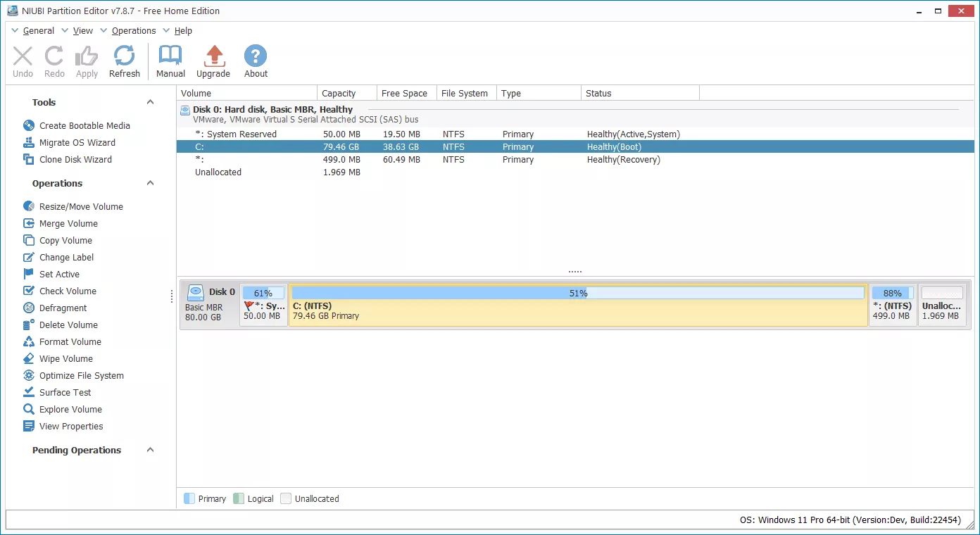The height and width of the screenshot is (535, 980).
Task: Click the Clone Disk Wizard icon
Action: click(x=29, y=159)
